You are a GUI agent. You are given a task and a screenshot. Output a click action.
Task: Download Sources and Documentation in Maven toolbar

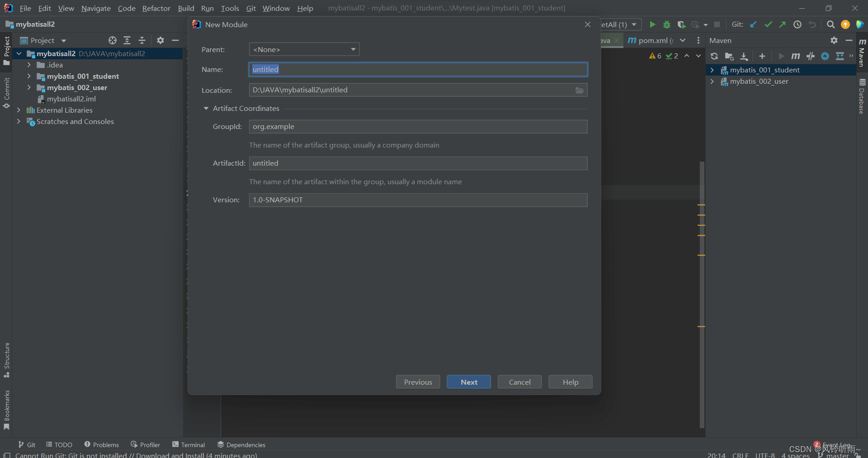[x=744, y=56]
